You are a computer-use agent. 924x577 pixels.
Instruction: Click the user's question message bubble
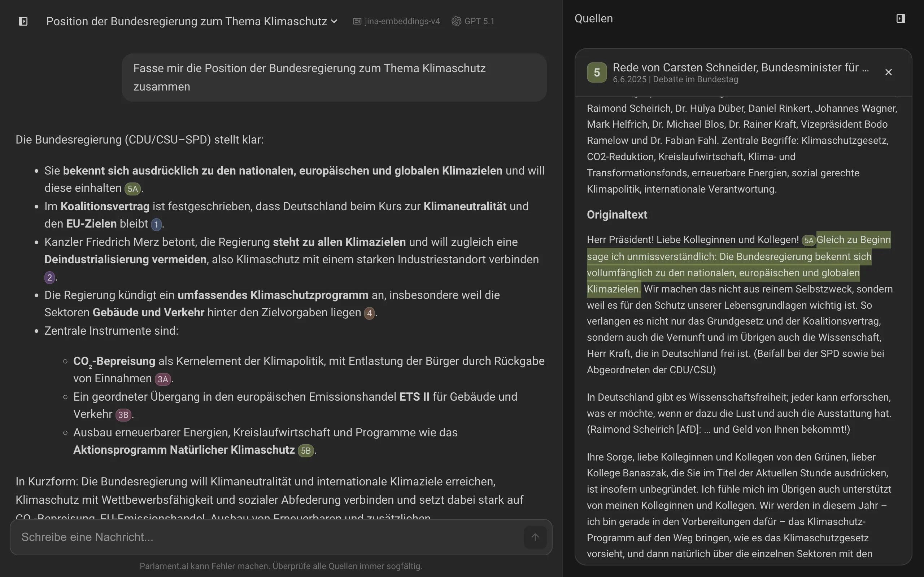334,78
